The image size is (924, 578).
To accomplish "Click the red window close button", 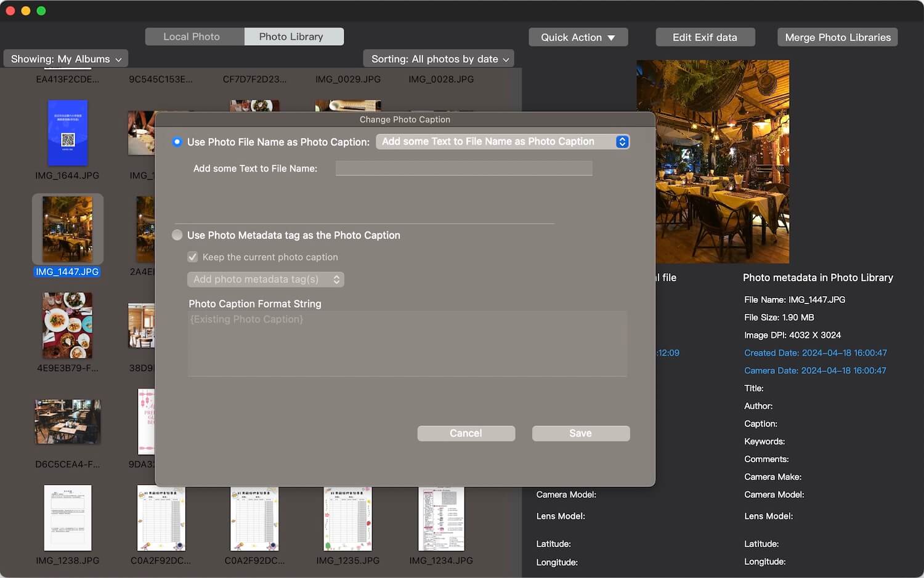I will pos(10,10).
